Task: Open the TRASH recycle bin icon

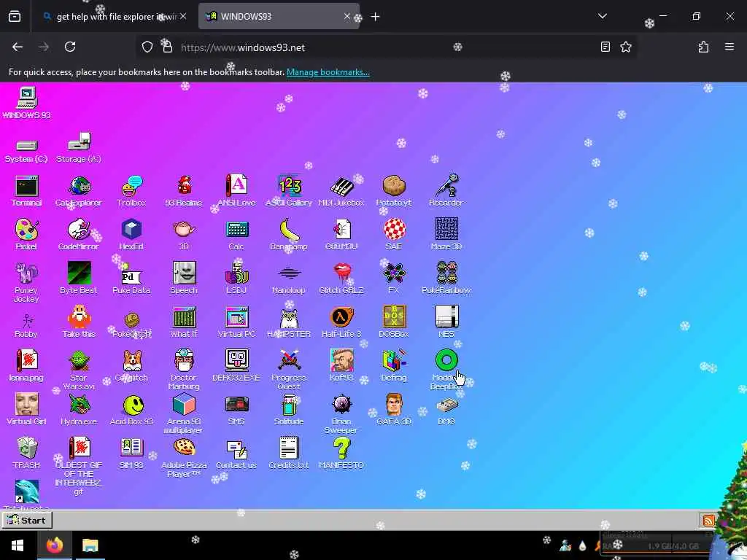Action: coord(27,454)
